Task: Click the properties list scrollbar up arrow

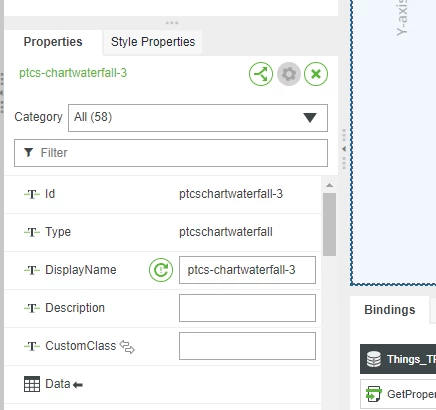Action: [x=329, y=185]
